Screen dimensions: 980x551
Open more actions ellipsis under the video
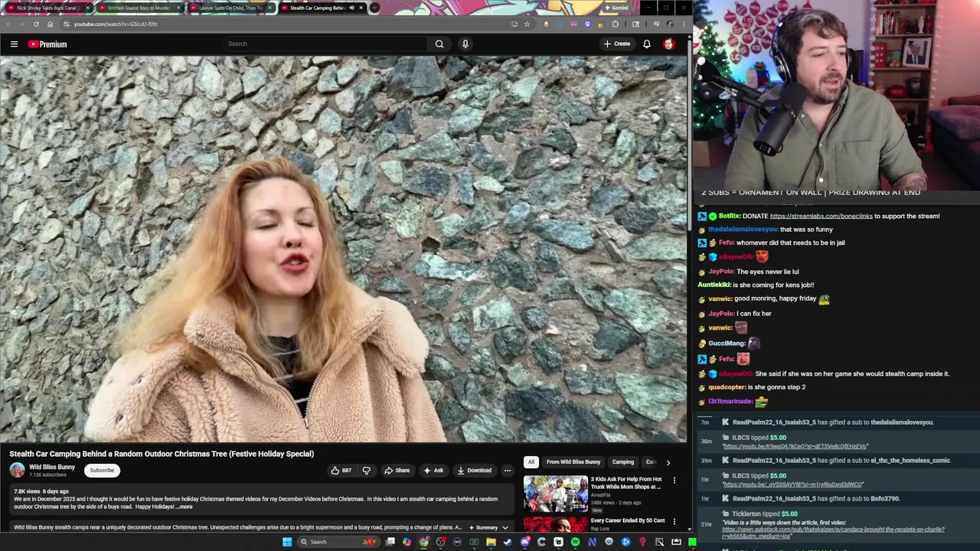[x=507, y=471]
